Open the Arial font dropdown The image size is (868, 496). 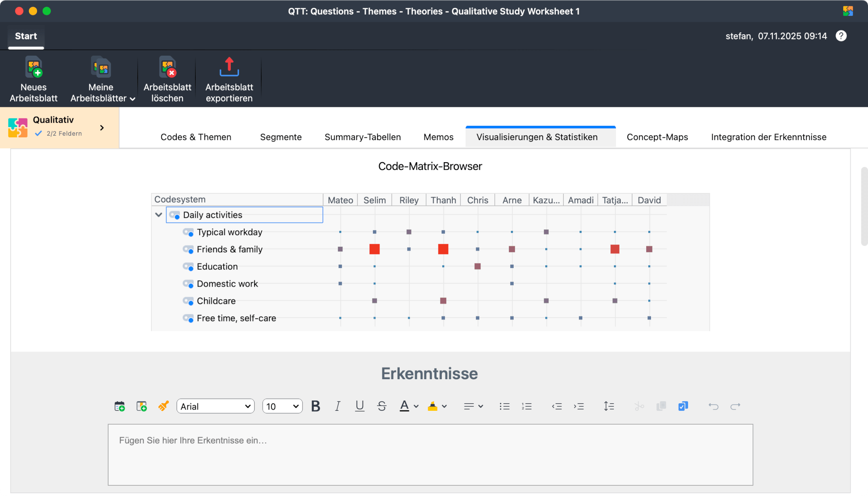click(215, 406)
